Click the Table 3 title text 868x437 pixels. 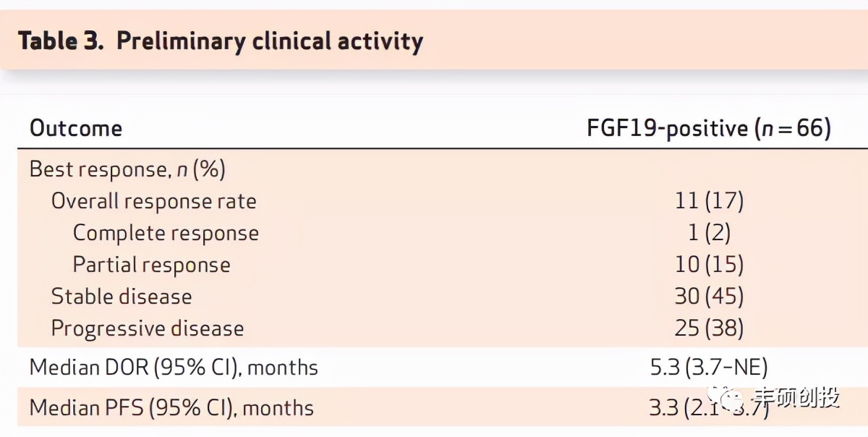(x=221, y=41)
